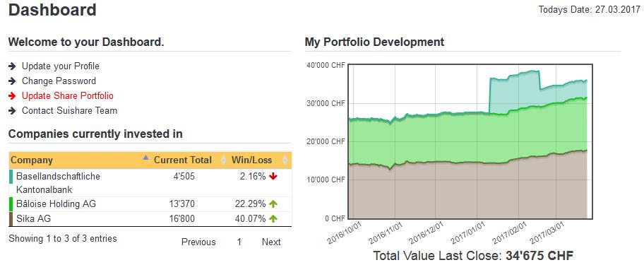This screenshot has width=644, height=265.
Task: Go to the Previous table page
Action: tap(198, 242)
